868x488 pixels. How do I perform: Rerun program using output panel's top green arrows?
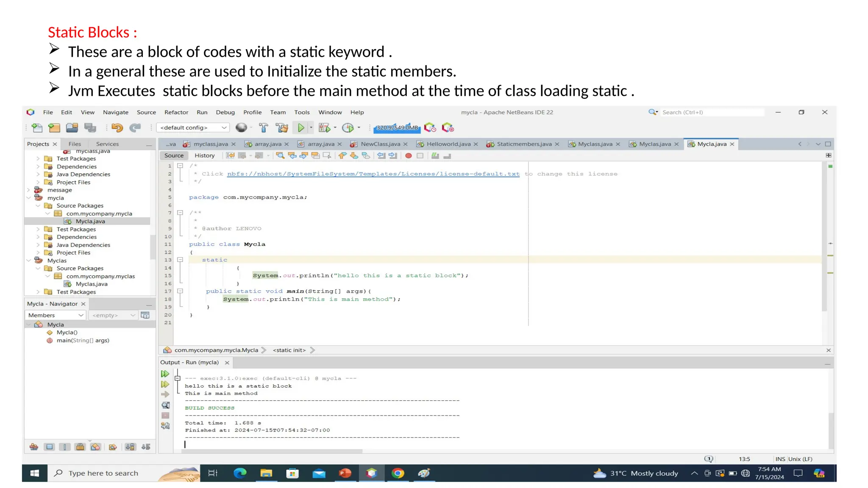coord(165,374)
